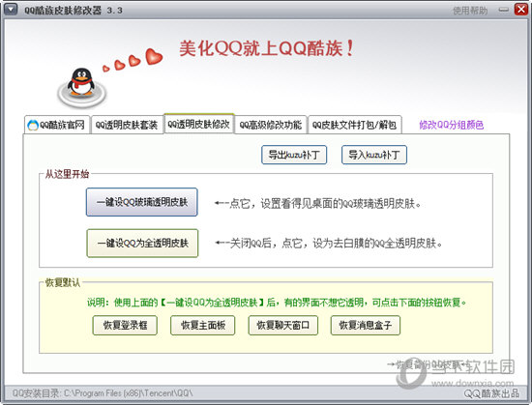Minimize the window with the dash button
Image resolution: width=532 pixels, height=405 pixels.
[x=504, y=10]
